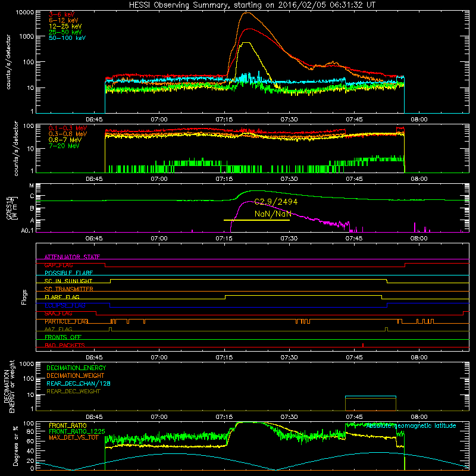Click the yellow FLARE_FLAG label
Viewport: 476px width, 476px height.
(x=62, y=297)
